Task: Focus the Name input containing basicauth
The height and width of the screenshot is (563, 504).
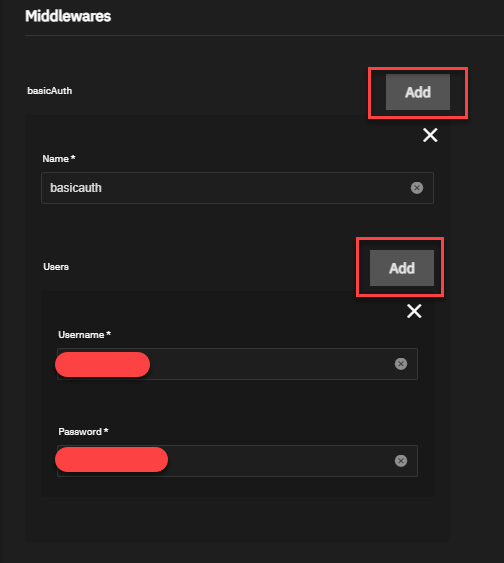Action: (237, 188)
